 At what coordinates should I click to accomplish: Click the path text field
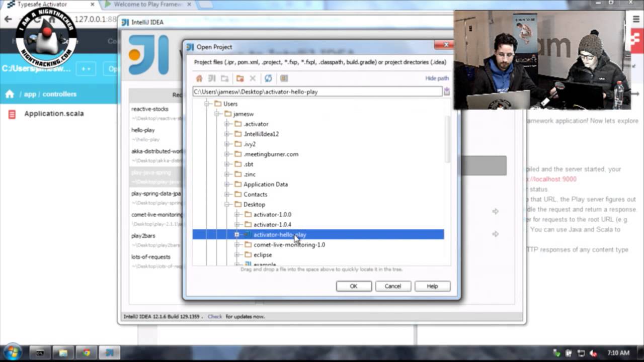317,92
